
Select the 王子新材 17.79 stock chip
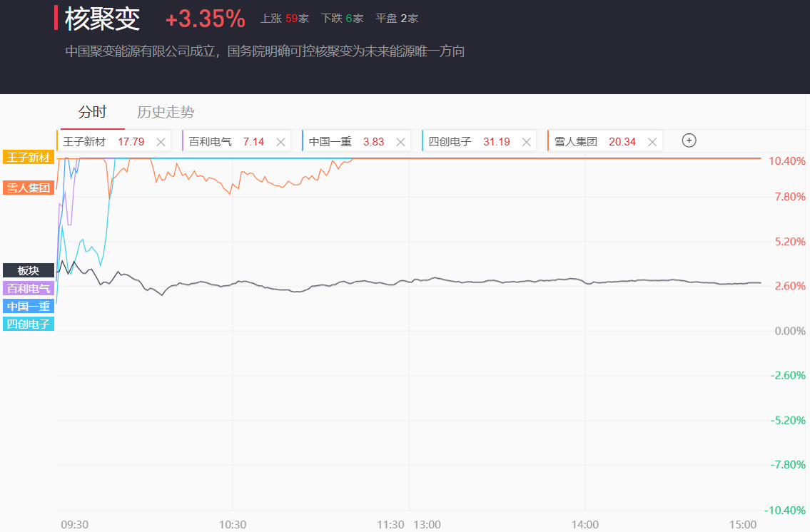tap(103, 142)
